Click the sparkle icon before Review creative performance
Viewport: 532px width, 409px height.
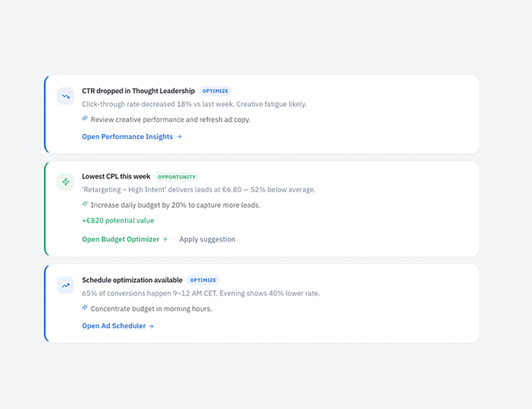[85, 119]
